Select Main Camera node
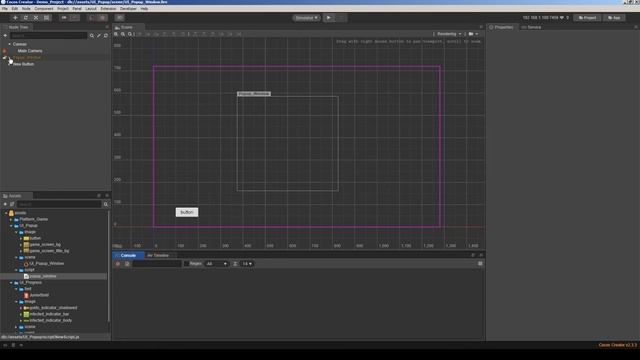This screenshot has height=360, width=640. (x=30, y=51)
